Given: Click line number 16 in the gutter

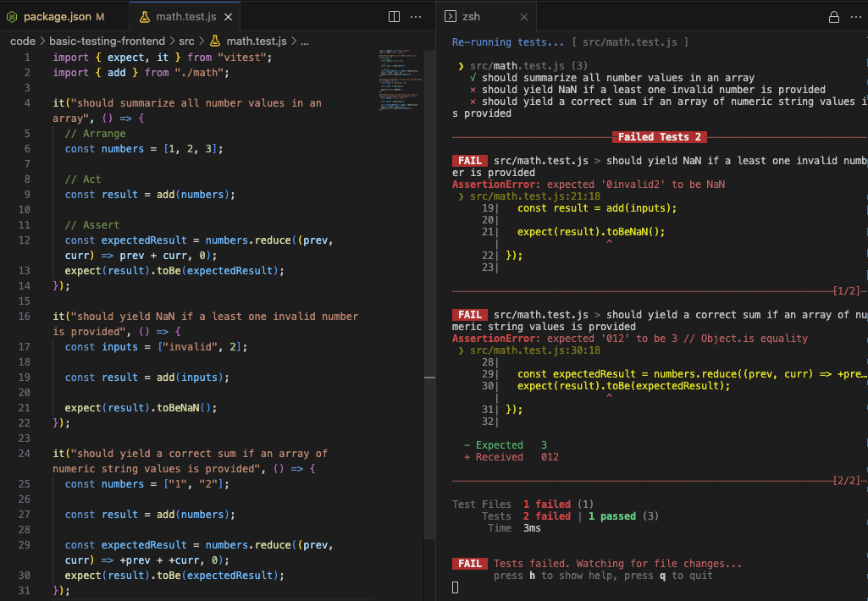Looking at the screenshot, I should (25, 317).
